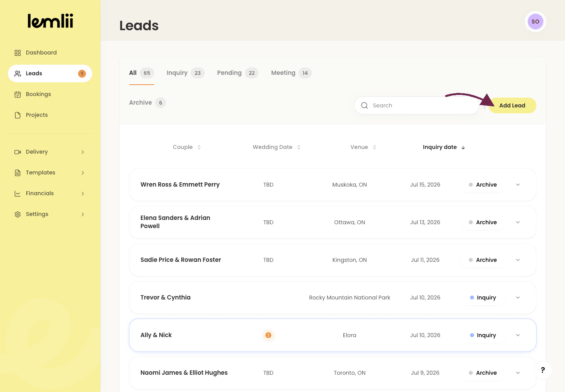Open the SO user avatar
565x392 pixels.
click(x=536, y=22)
